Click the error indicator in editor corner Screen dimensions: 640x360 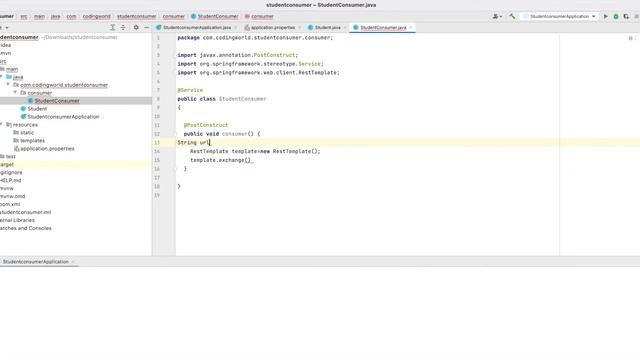click(x=632, y=38)
